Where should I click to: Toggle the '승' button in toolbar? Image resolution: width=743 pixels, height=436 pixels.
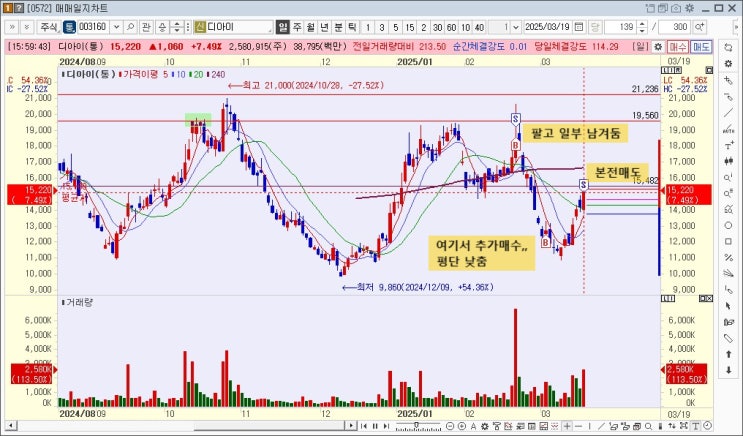pos(162,27)
